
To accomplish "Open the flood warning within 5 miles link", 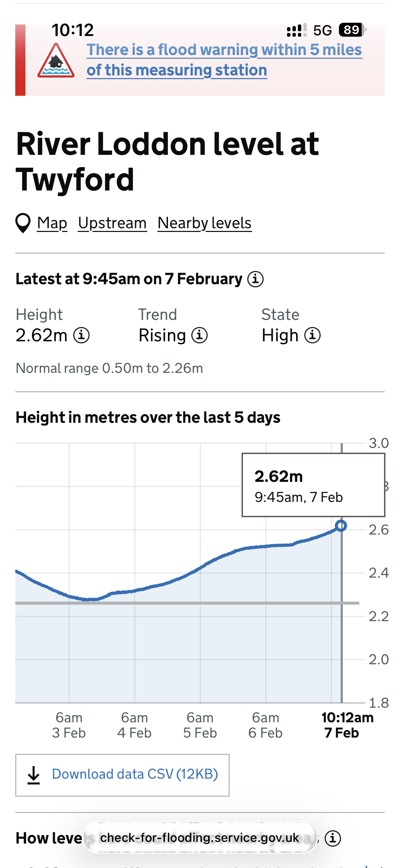I will 224,60.
